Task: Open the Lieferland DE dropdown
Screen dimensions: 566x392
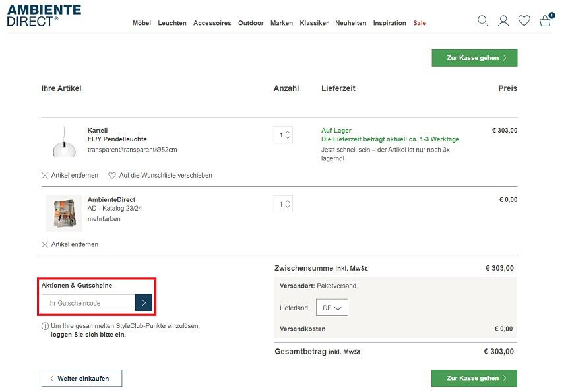Action: click(x=332, y=308)
